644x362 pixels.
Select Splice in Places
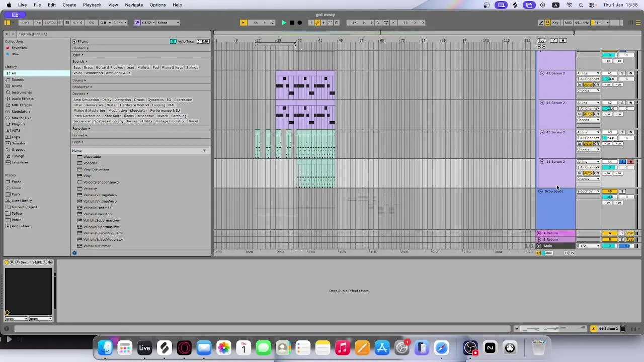click(17, 213)
